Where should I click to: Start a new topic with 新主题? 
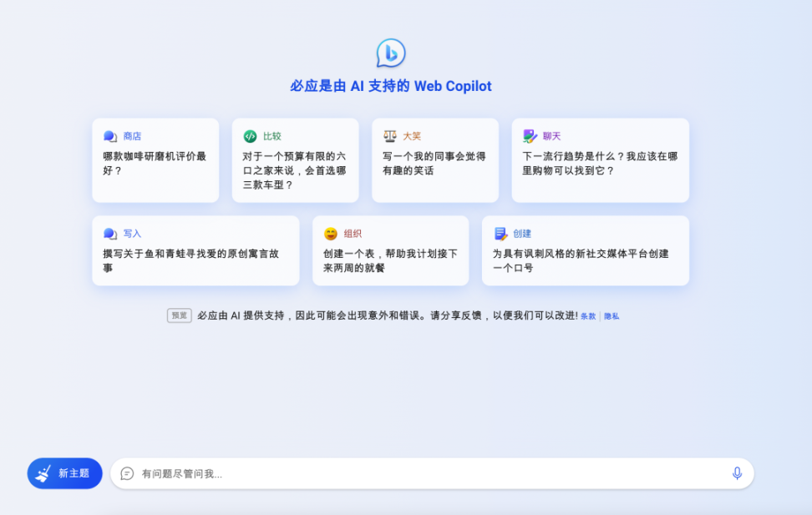(64, 473)
